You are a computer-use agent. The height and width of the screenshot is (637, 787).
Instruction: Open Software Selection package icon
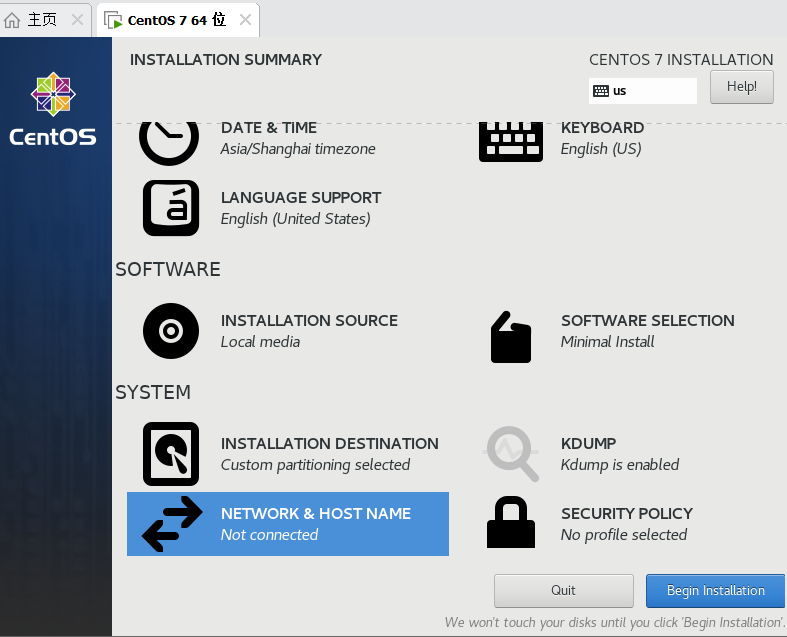coord(510,337)
